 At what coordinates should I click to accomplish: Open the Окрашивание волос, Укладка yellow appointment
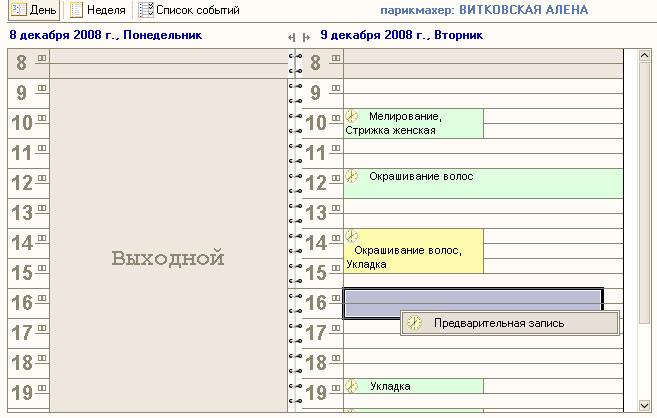[x=414, y=251]
